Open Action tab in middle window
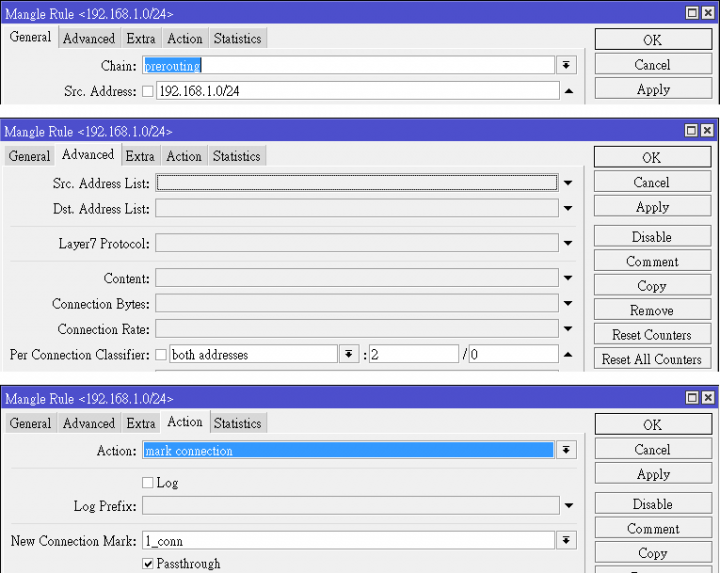The image size is (720, 573). (184, 156)
